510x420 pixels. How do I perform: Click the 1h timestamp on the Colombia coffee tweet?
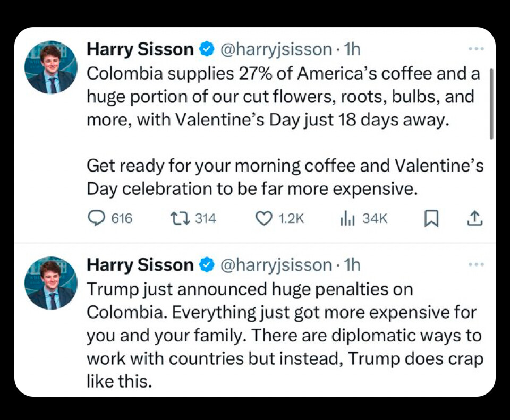tap(352, 49)
